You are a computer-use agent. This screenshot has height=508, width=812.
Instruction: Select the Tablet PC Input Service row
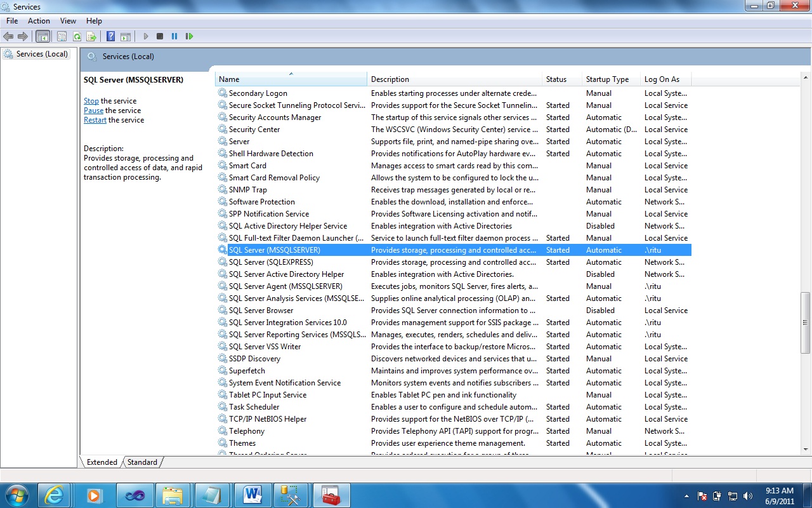453,395
